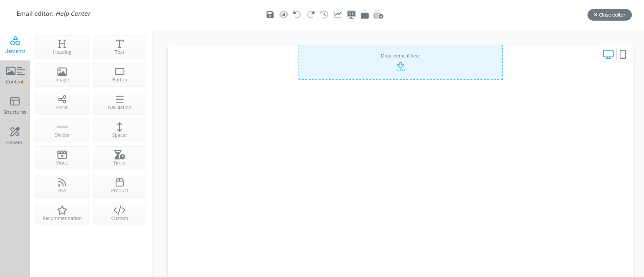Choose the Timer element
The width and height of the screenshot is (644, 277).
click(120, 158)
